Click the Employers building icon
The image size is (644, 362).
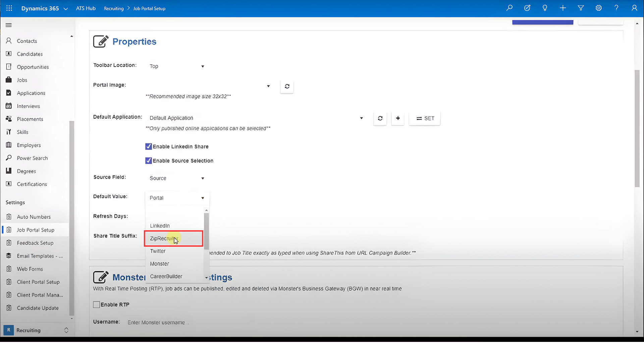click(x=9, y=145)
